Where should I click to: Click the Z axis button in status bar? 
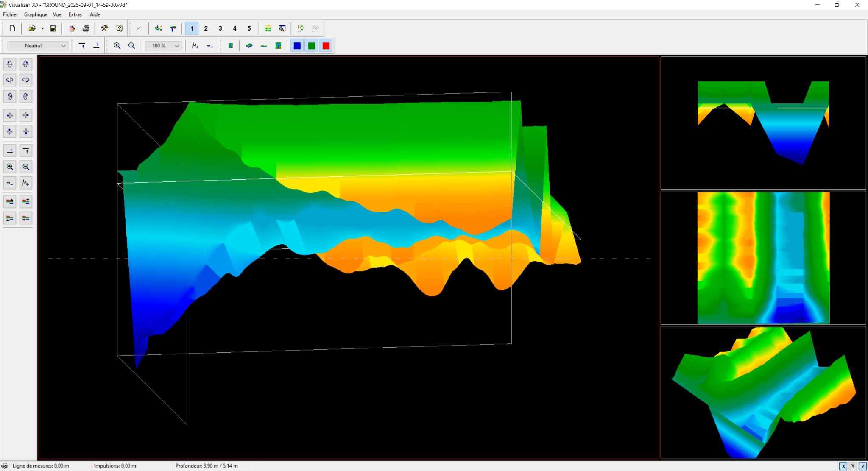click(862, 466)
